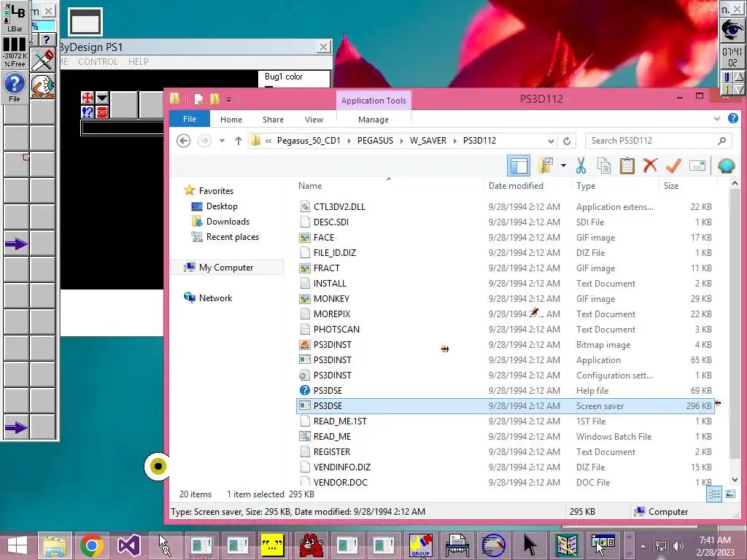Viewport: 747px width, 560px height.
Task: Open CONTROL menu in ByDesign PS1 window
Action: 98,62
